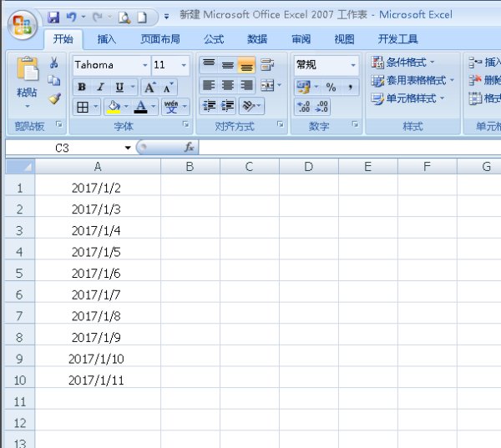
Task: Open the paste options dropdown arrow
Action: [x=28, y=106]
